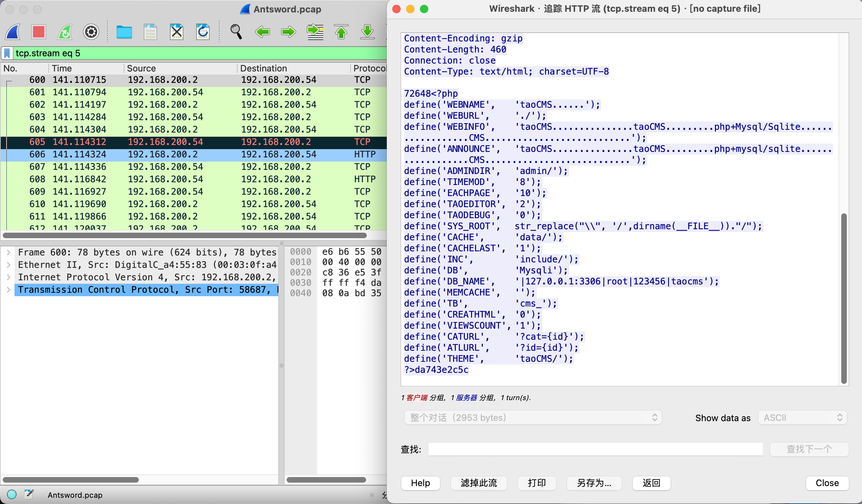Open a capture file via folder icon
This screenshot has height=504, width=862.
point(124,32)
